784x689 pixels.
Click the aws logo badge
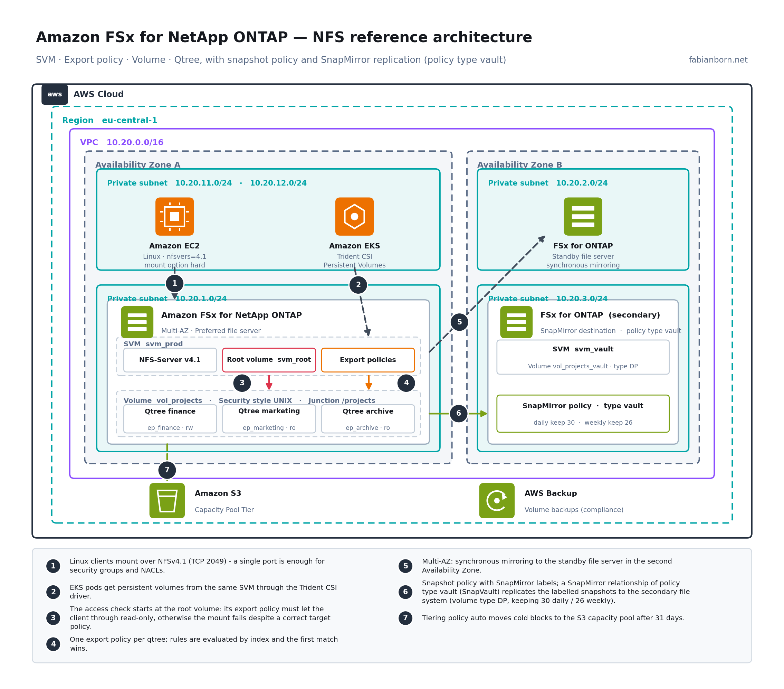tap(55, 94)
